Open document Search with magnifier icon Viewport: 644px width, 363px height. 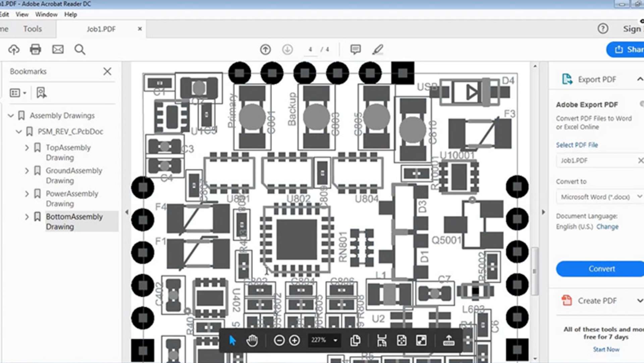[80, 50]
